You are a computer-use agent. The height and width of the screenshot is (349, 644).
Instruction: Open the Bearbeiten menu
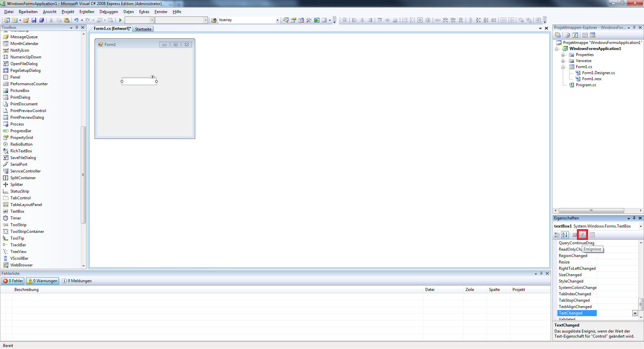pos(28,12)
